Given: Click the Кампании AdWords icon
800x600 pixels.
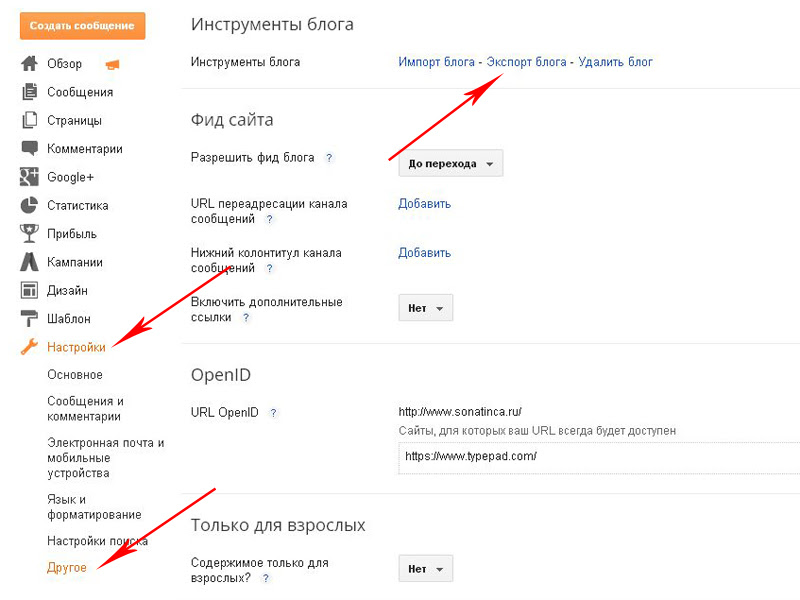Looking at the screenshot, I should click(29, 262).
